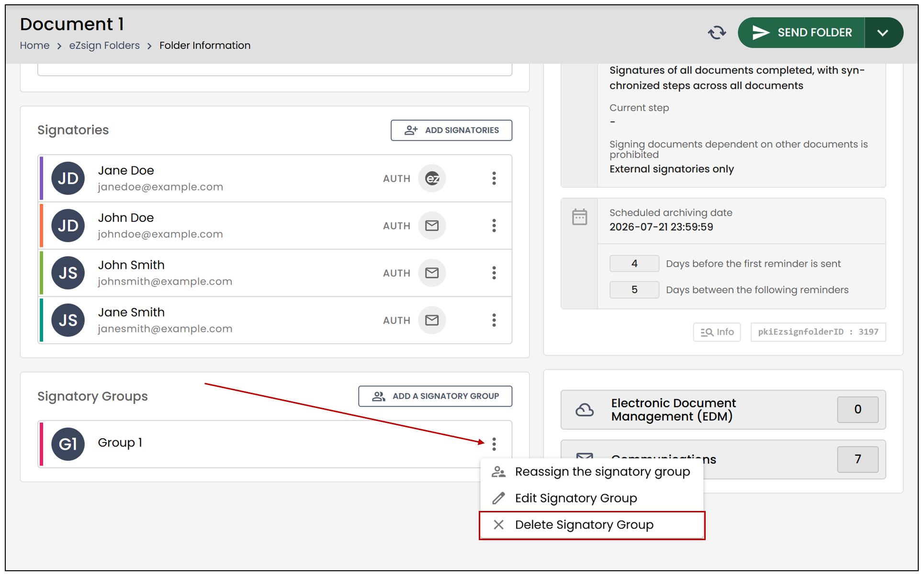This screenshot has height=576, width=924.
Task: Open John Smith's three-dot options menu
Action: pos(494,273)
